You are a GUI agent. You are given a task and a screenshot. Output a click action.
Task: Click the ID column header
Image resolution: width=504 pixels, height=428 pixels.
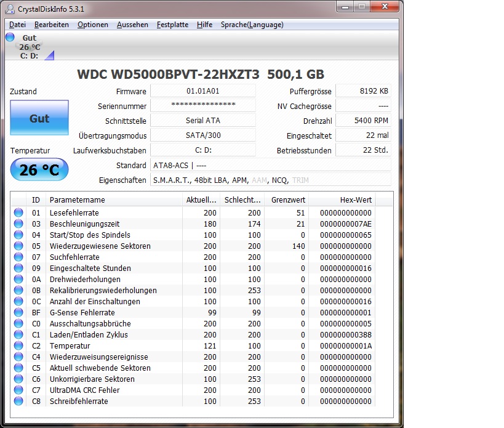coord(36,200)
